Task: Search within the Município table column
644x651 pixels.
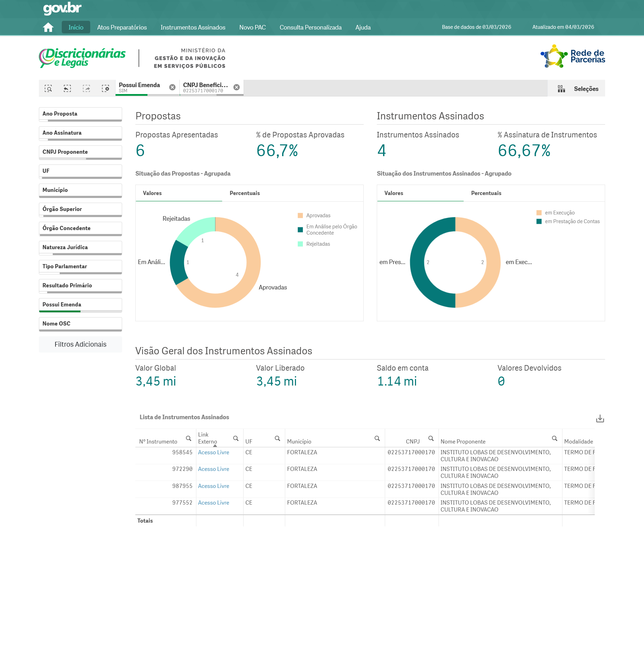Action: coord(377,439)
